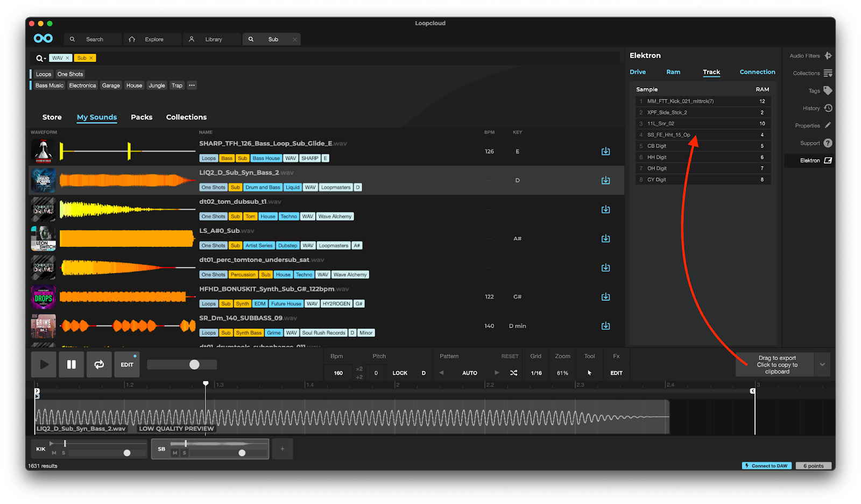This screenshot has width=861, height=504.
Task: Mute the SB track
Action: 174,453
